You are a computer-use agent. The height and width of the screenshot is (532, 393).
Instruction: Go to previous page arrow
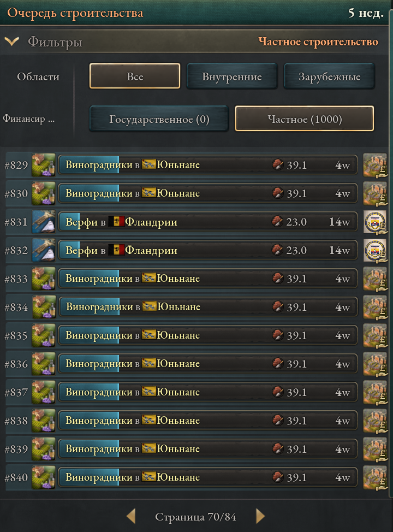coord(131,516)
